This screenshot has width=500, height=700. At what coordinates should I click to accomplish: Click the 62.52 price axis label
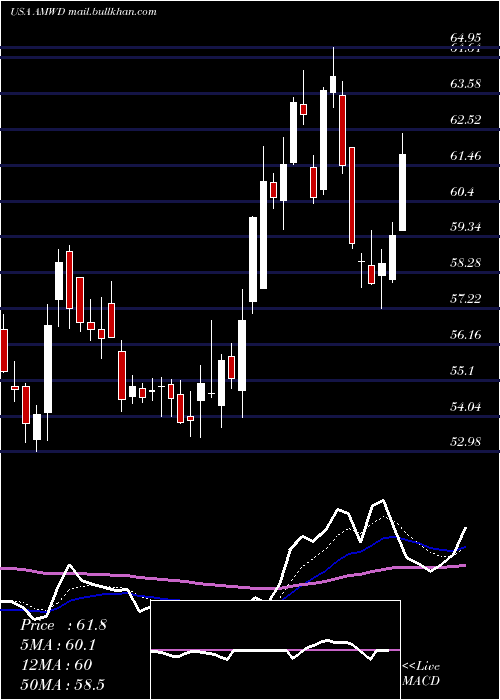tap(466, 120)
